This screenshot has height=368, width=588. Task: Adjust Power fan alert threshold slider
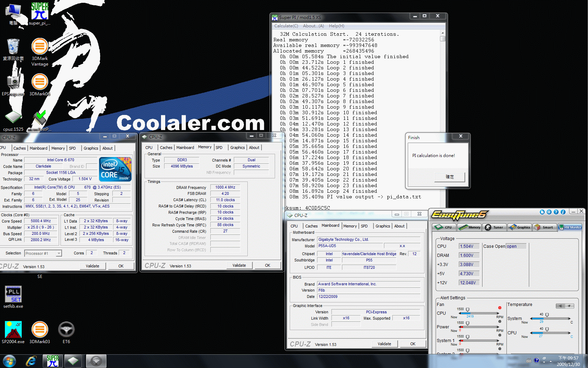(468, 323)
